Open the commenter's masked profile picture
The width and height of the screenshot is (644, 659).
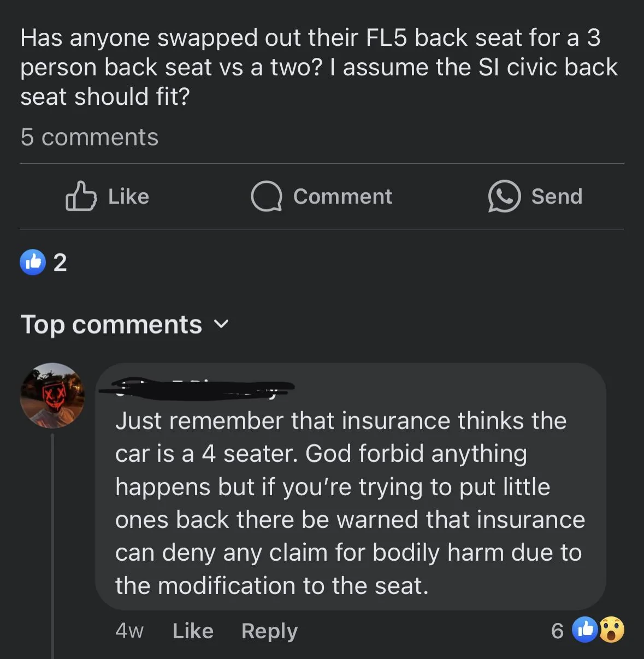click(52, 395)
